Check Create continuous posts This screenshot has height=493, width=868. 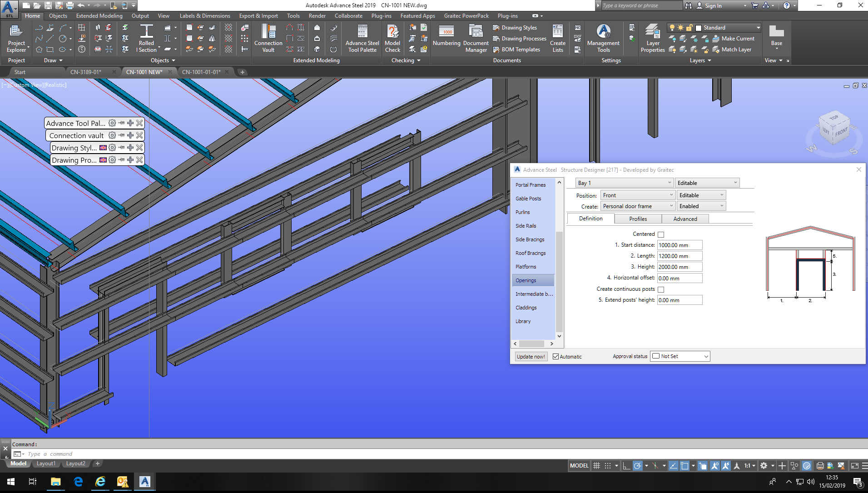pyautogui.click(x=661, y=289)
